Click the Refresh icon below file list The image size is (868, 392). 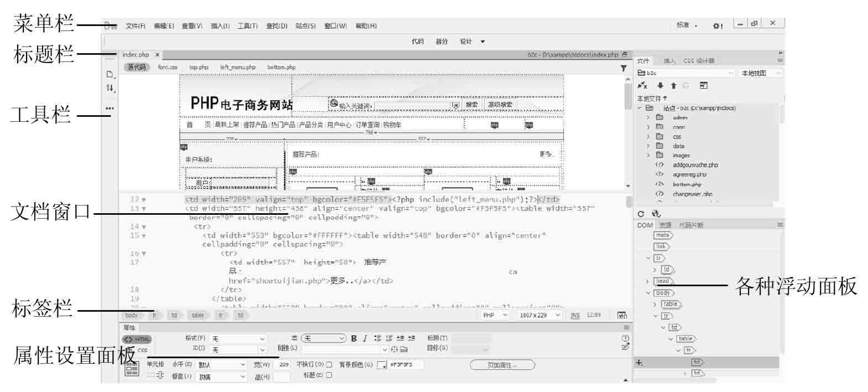coord(641,214)
